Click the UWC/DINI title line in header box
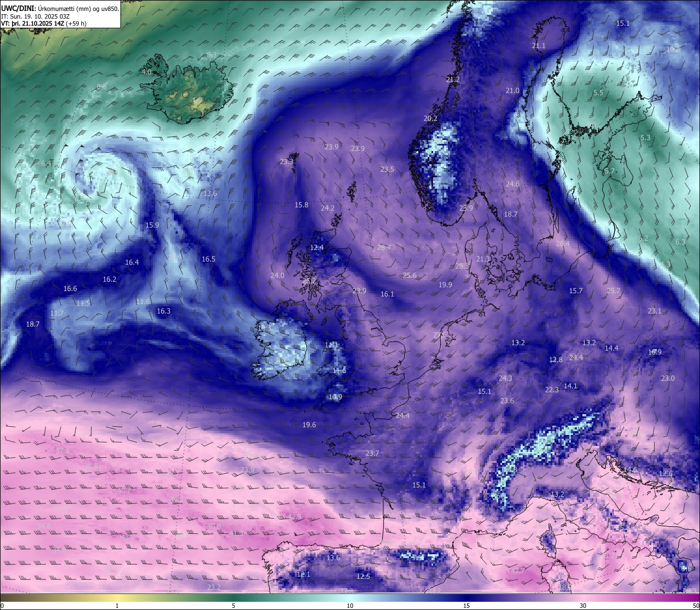Screen dimensions: 700x610 pos(60,8)
